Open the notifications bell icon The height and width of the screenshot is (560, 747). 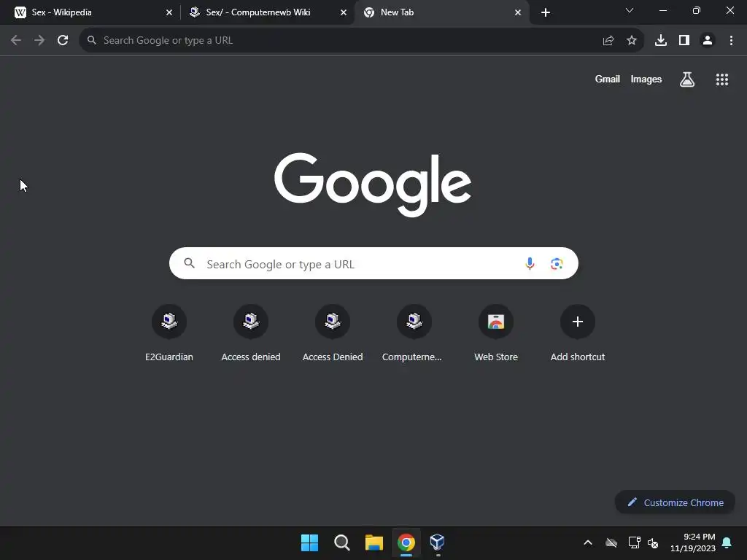(727, 542)
